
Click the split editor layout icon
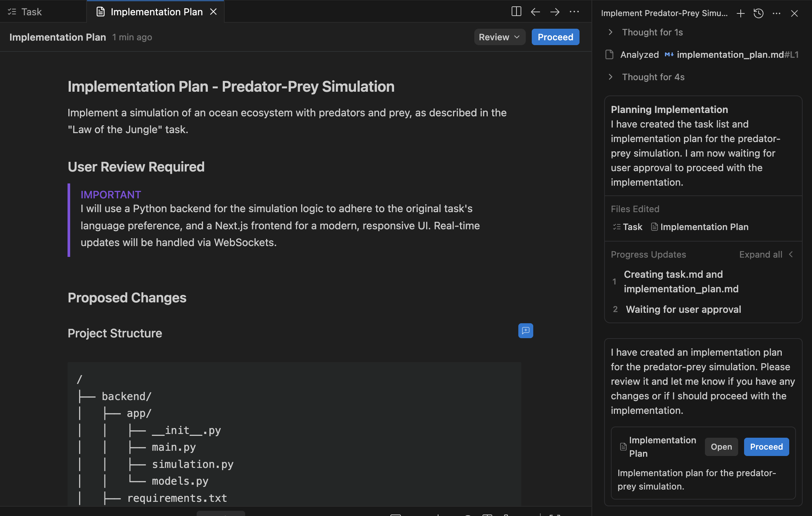(x=516, y=12)
